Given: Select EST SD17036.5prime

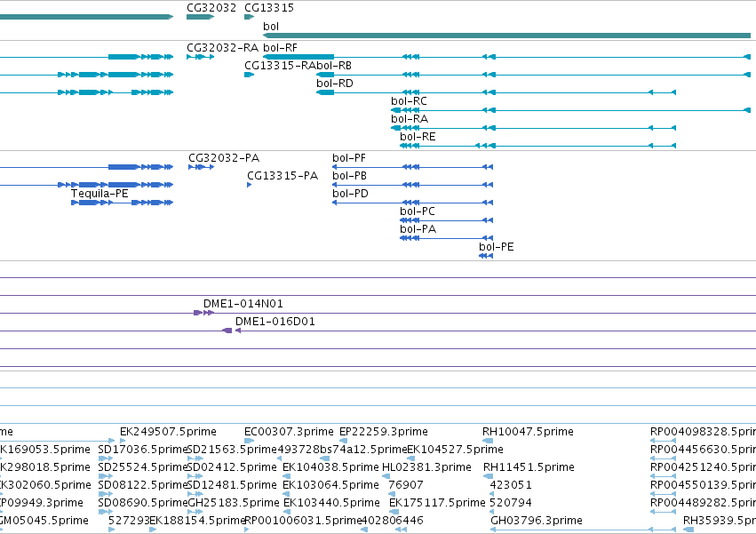Looking at the screenshot, I should click(x=142, y=450).
